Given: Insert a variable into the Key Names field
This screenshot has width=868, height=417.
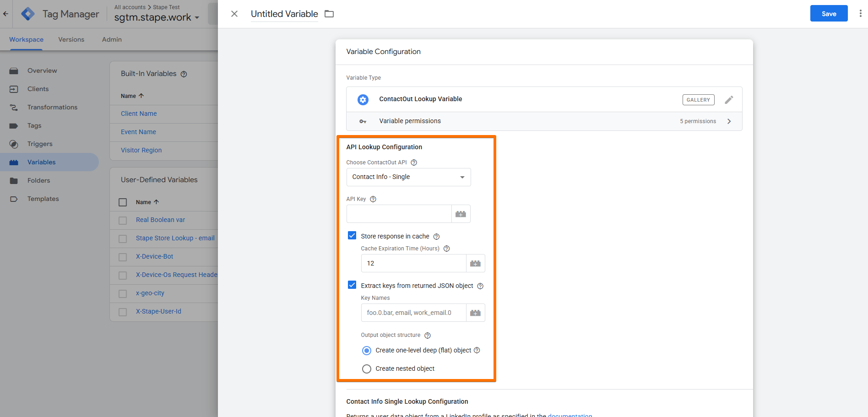Looking at the screenshot, I should pos(475,313).
